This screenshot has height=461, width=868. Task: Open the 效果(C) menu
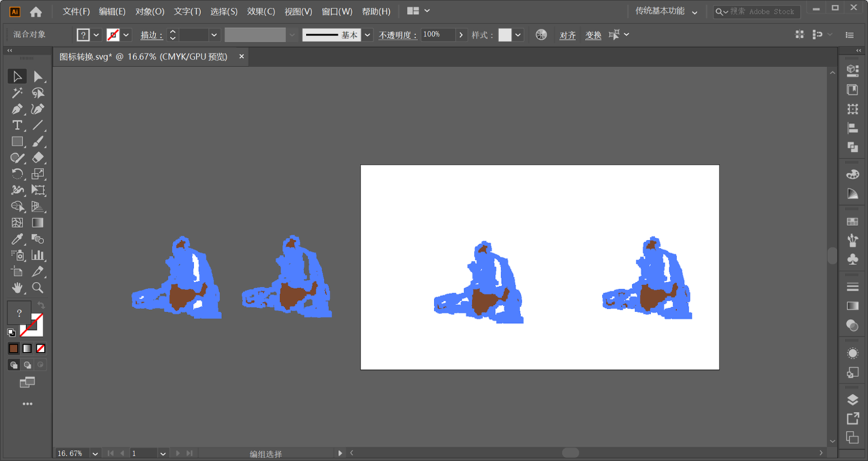pos(261,11)
